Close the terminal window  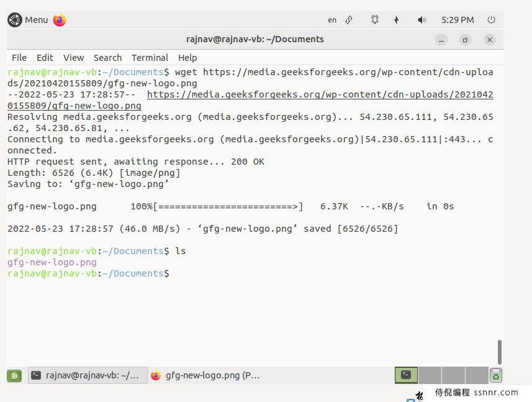tap(490, 40)
